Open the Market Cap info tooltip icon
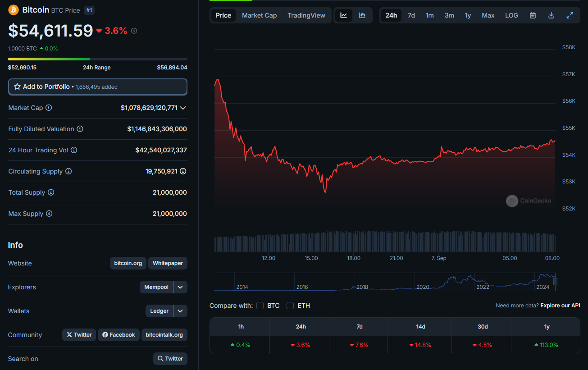588x370 pixels. (49, 108)
